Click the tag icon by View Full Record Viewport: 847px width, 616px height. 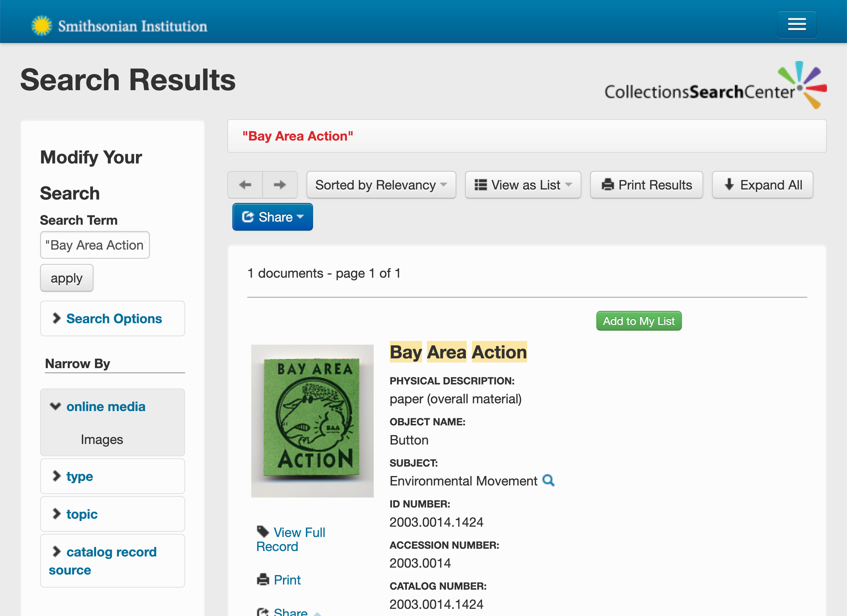click(263, 531)
